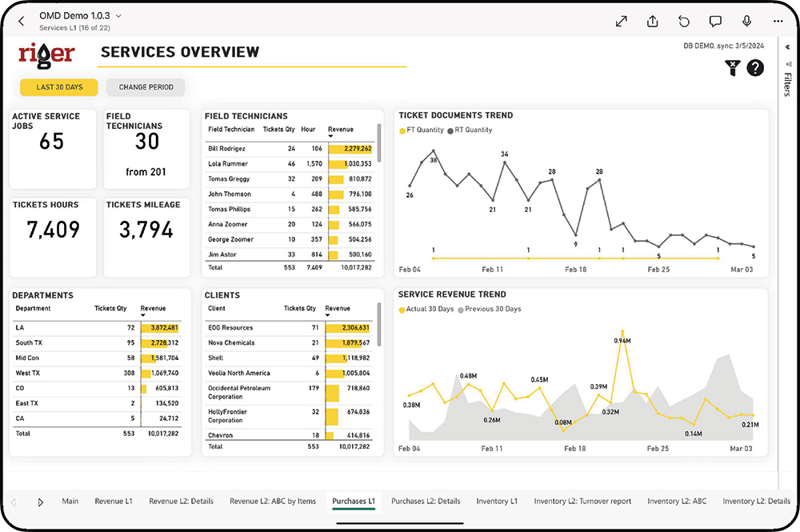
Task: Toggle FT Quantity legend series
Action: coord(422,130)
